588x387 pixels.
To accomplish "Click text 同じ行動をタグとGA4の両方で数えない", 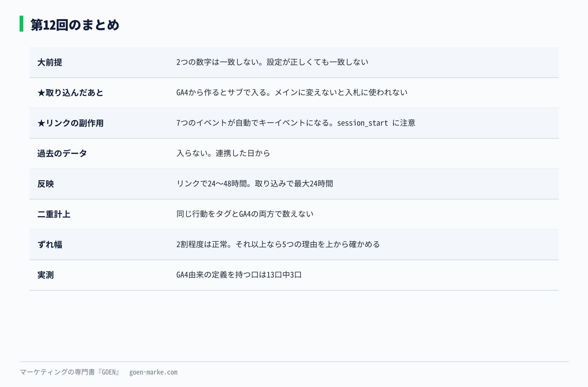I will 245,214.
